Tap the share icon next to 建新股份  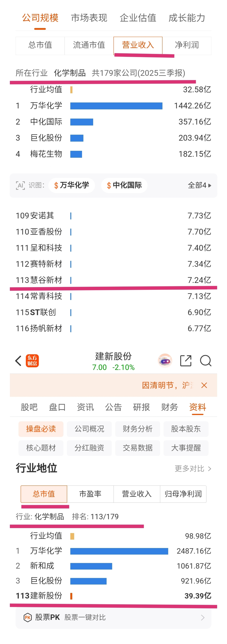186,360
